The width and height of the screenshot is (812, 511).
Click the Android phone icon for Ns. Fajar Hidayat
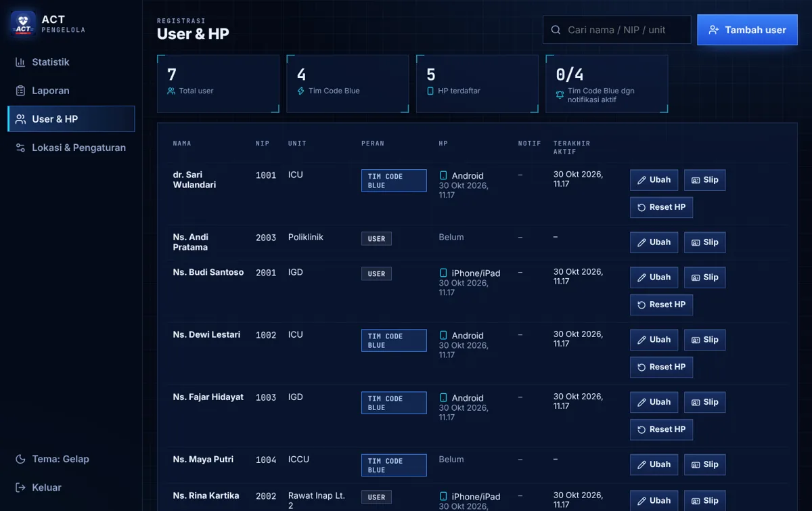pos(444,397)
